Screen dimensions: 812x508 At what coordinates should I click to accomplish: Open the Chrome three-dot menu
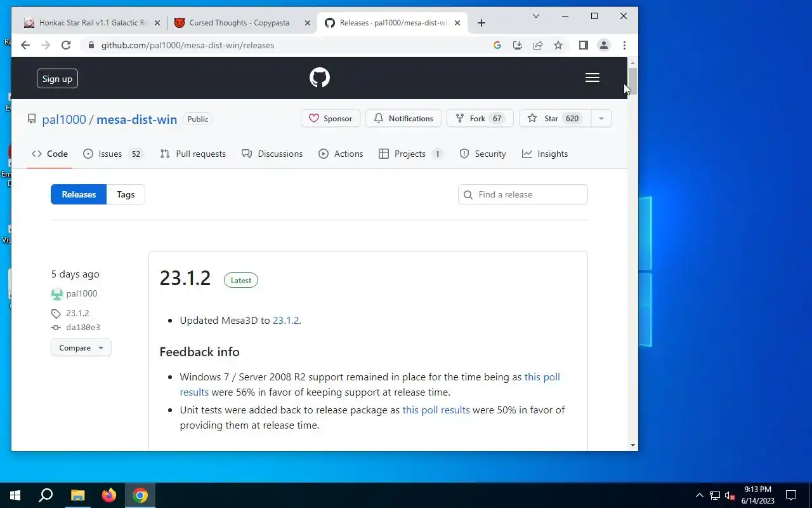click(624, 45)
